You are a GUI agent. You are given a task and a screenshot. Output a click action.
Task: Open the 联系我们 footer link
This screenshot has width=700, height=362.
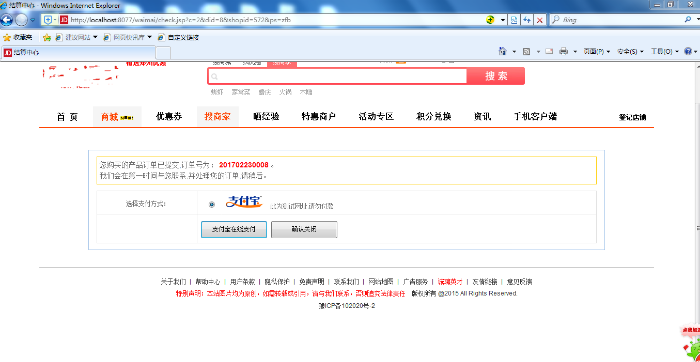pos(346,282)
